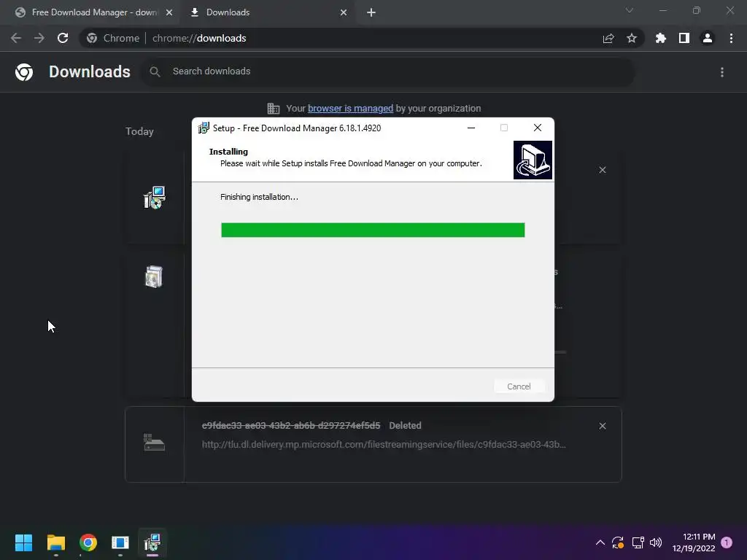747x560 pixels.
Task: Show hidden system tray icons
Action: coord(600,542)
